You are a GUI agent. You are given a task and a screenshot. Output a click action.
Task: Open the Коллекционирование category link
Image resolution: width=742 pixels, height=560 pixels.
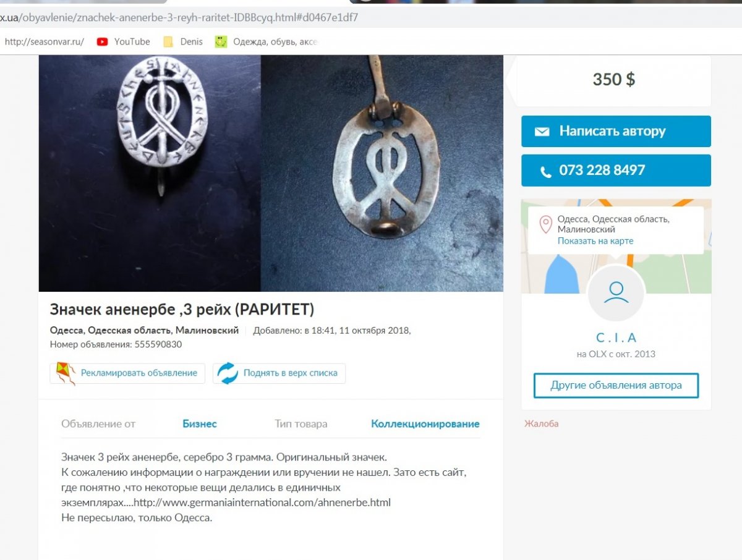(x=425, y=424)
